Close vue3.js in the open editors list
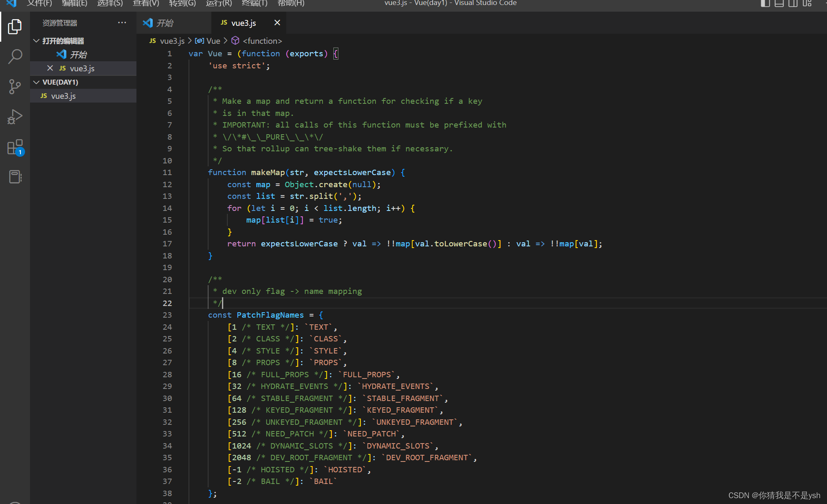The image size is (827, 504). click(50, 68)
